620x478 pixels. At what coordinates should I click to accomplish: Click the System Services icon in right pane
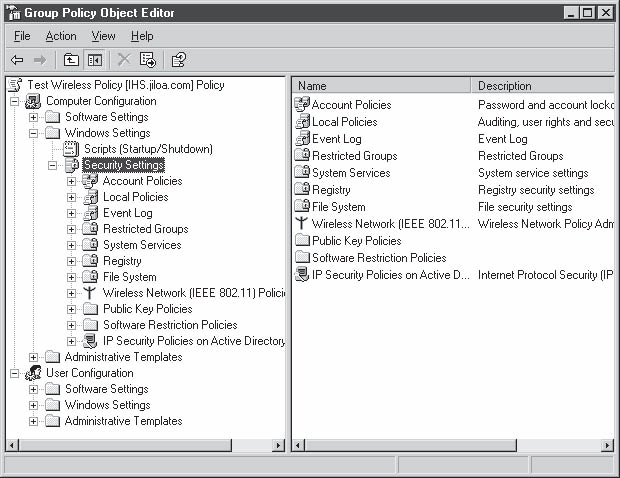click(x=302, y=172)
